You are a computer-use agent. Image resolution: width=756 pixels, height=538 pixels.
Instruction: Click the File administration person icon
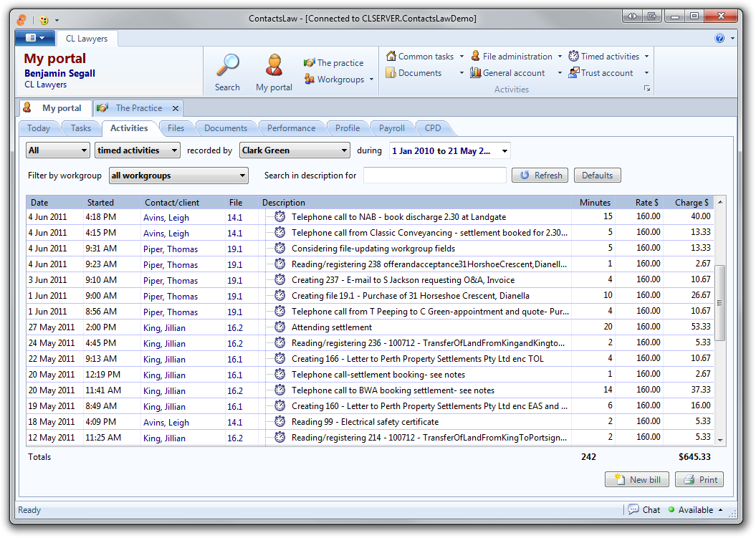[475, 57]
